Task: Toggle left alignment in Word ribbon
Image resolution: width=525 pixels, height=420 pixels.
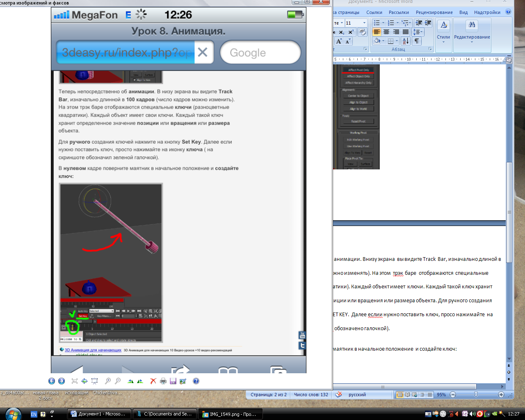Action: click(377, 32)
